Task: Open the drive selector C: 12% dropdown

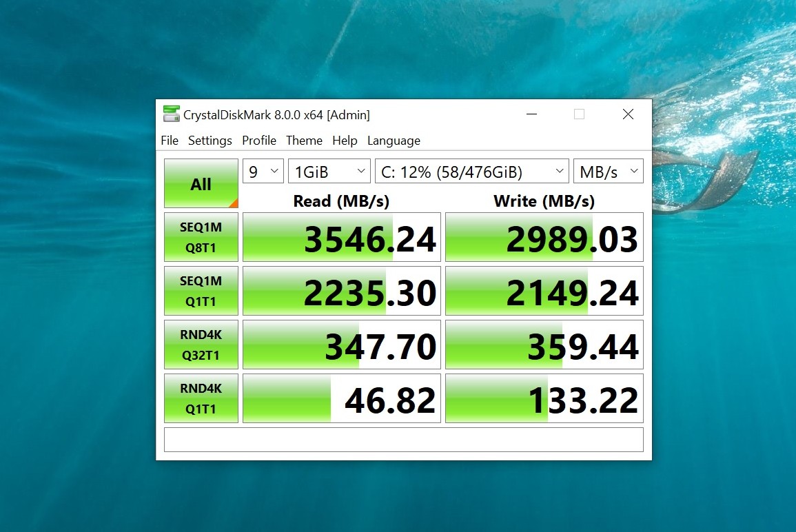Action: (x=471, y=172)
